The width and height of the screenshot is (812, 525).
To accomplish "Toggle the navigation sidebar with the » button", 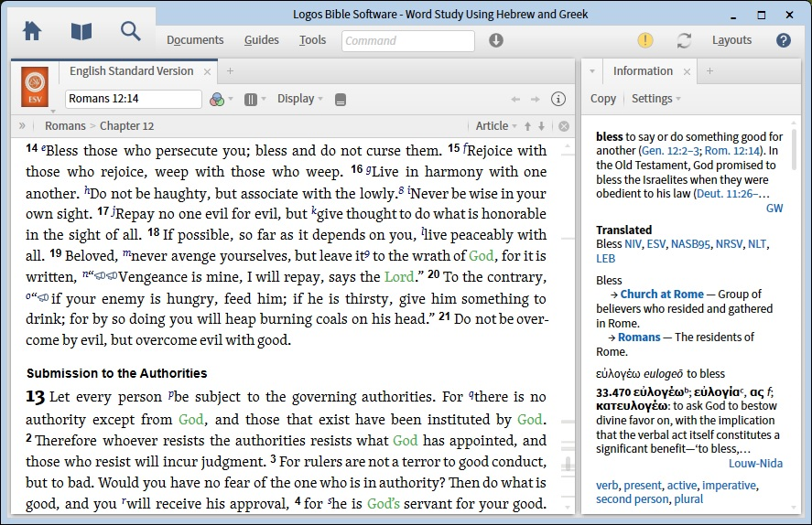I will tap(22, 126).
